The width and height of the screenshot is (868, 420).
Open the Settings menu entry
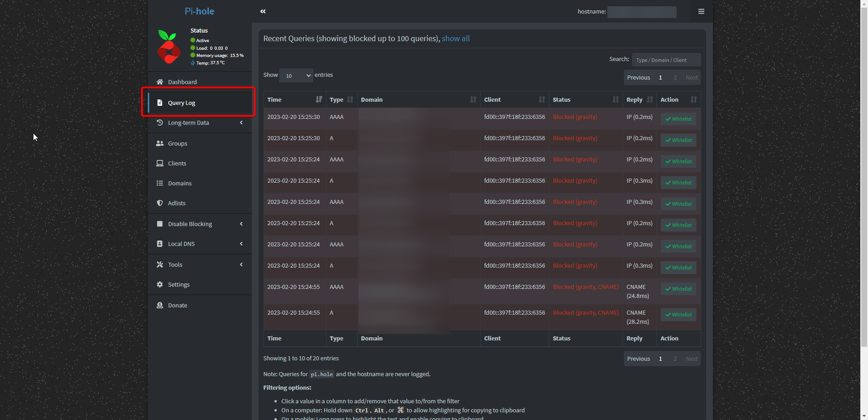tap(179, 284)
